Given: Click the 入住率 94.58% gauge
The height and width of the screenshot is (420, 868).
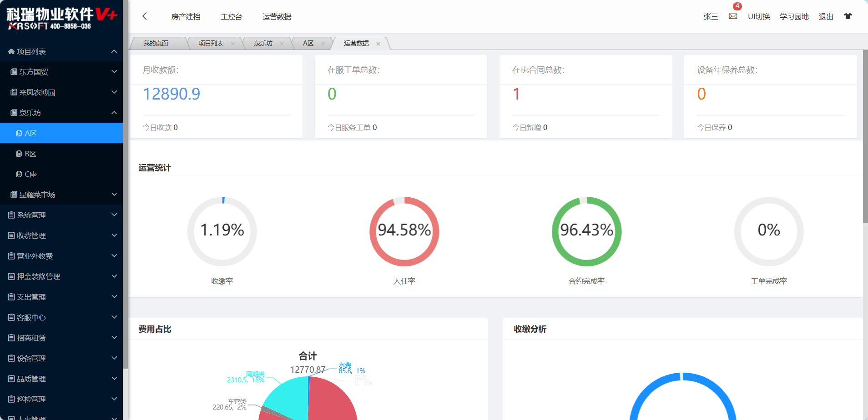Looking at the screenshot, I should (x=404, y=231).
